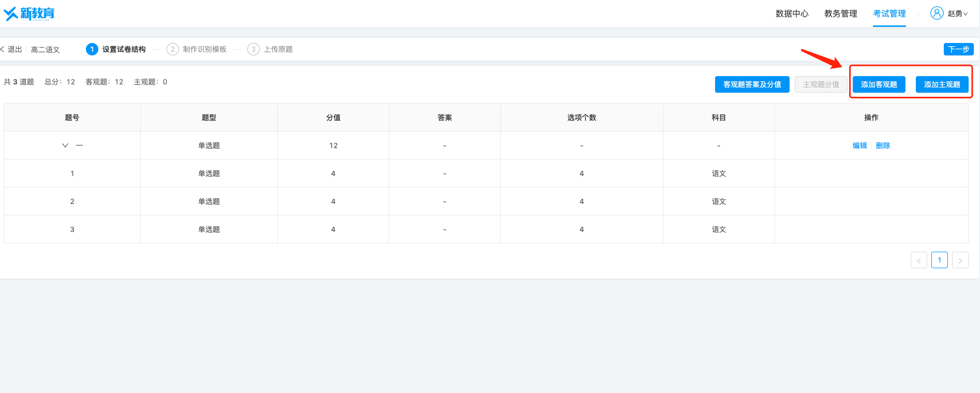Click the 添加客观题 button
The height and width of the screenshot is (393, 980).
pyautogui.click(x=879, y=84)
